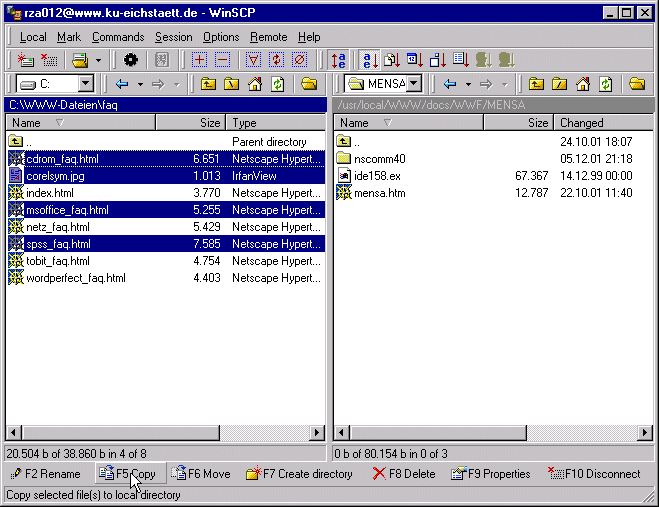Click the F7 Create directory button
This screenshot has width=659, height=507.
click(300, 474)
